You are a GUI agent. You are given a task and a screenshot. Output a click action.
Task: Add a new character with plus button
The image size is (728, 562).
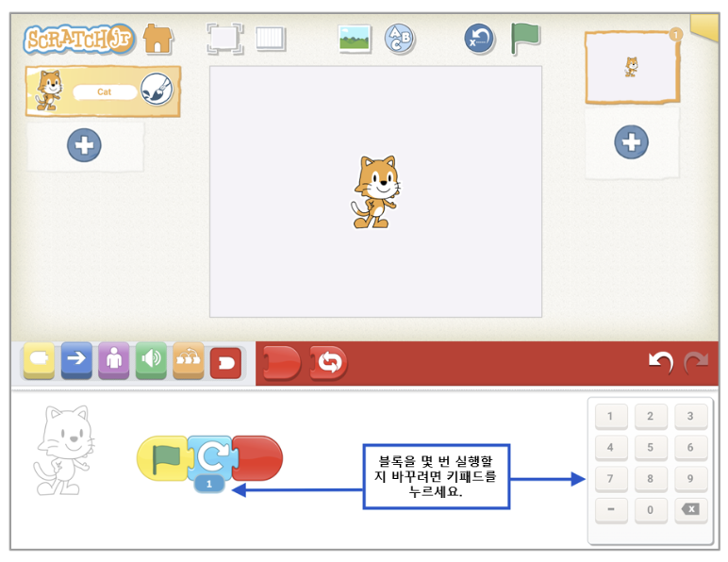click(84, 145)
